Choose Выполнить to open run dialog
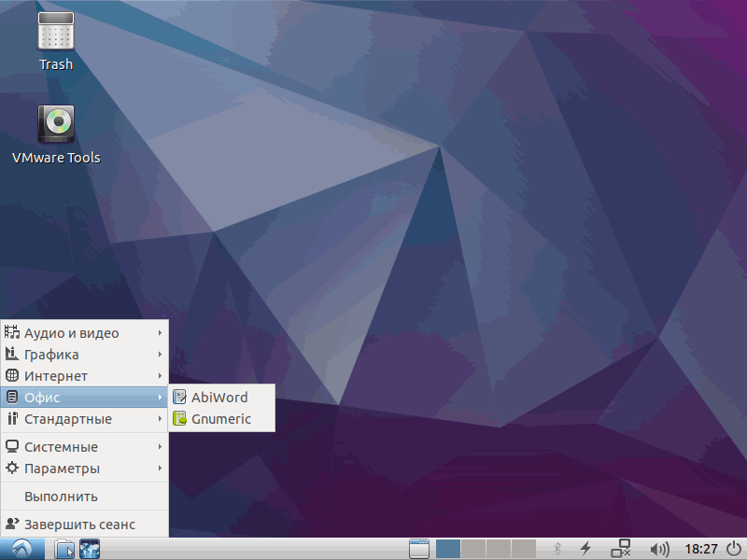This screenshot has height=560, width=747. 62,497
